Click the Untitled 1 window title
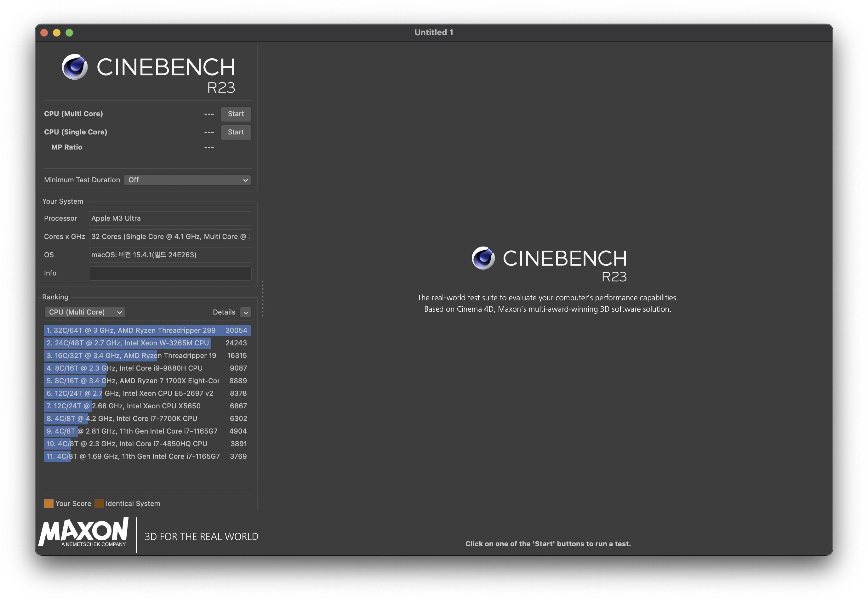The height and width of the screenshot is (602, 868). tap(434, 32)
